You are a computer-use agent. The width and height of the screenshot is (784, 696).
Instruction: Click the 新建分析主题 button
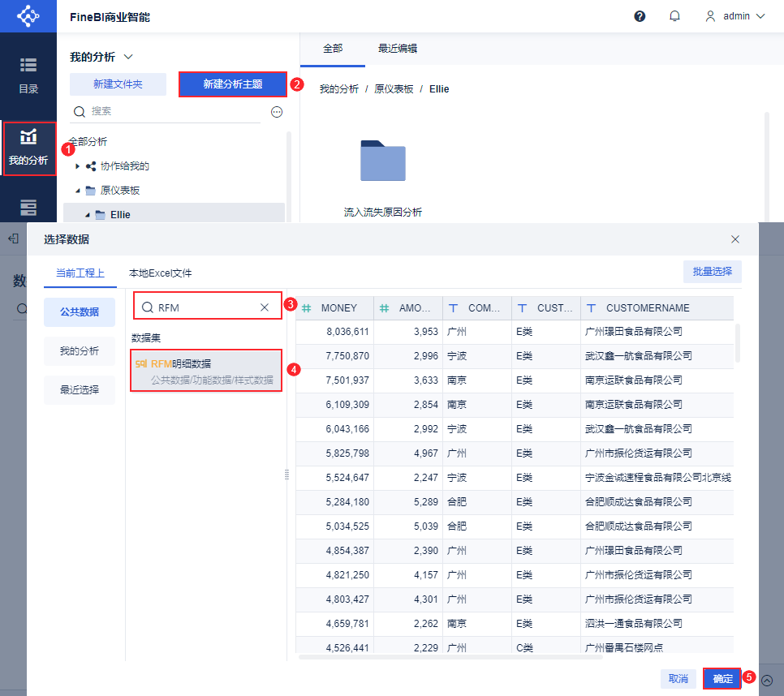pos(232,84)
